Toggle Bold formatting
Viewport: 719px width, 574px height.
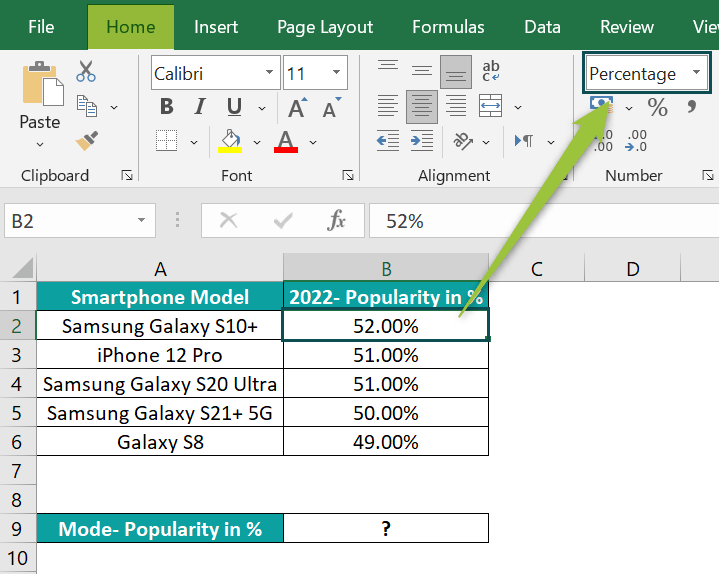click(x=166, y=107)
